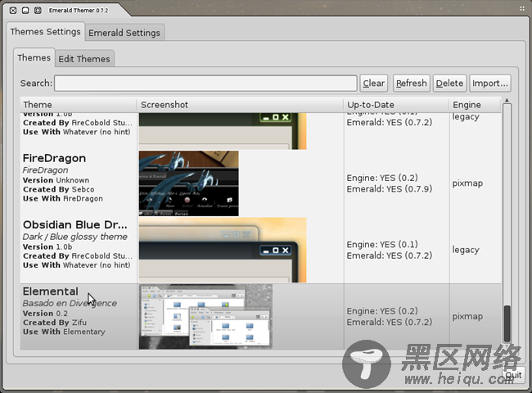Click the Elemental theme screenshot thumbnail

(x=205, y=316)
